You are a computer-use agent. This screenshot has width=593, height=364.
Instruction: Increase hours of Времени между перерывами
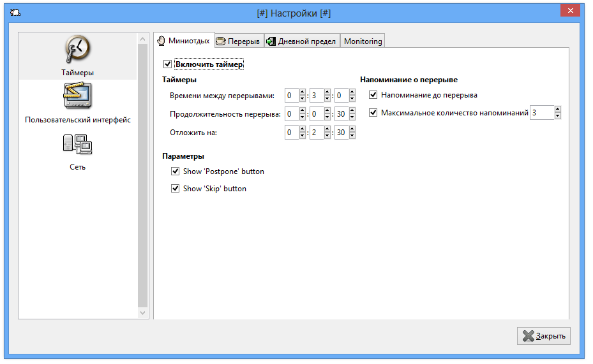302,92
